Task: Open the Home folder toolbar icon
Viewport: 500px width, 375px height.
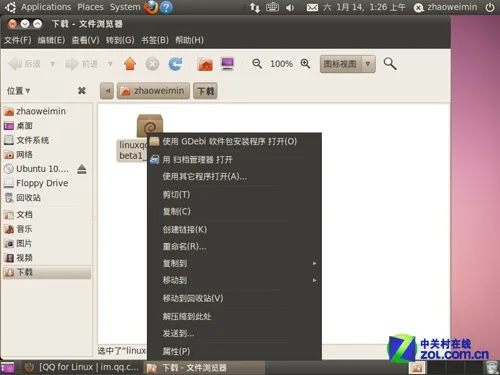Action: tap(205, 64)
